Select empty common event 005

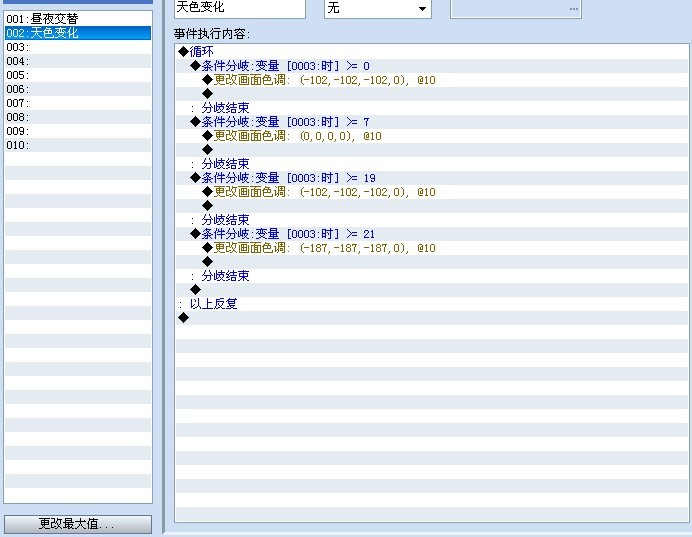click(78, 75)
